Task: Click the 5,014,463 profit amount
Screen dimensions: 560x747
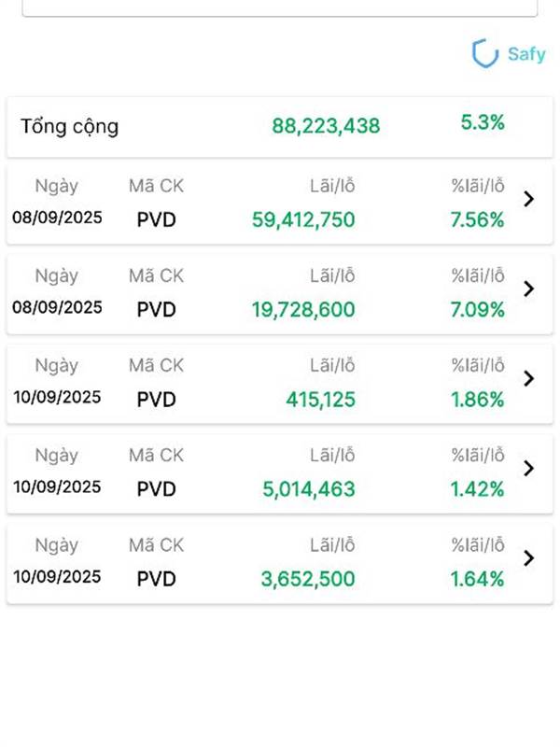Action: coord(309,489)
